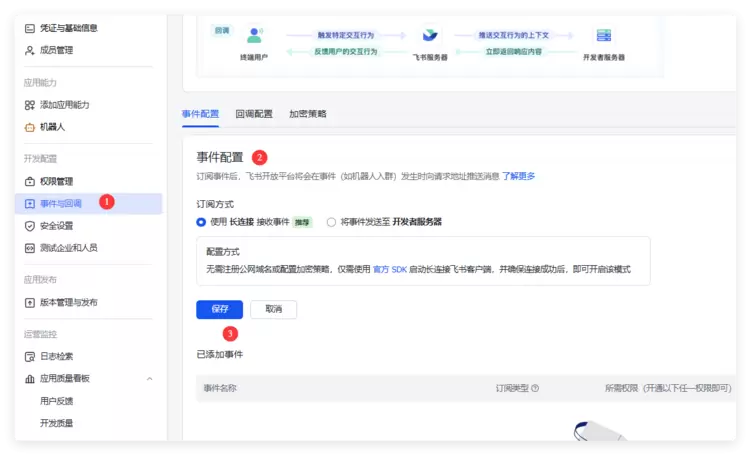Collapse the 应用质量看板 section chevron
Viewport: 750px width, 455px height.
[150, 379]
